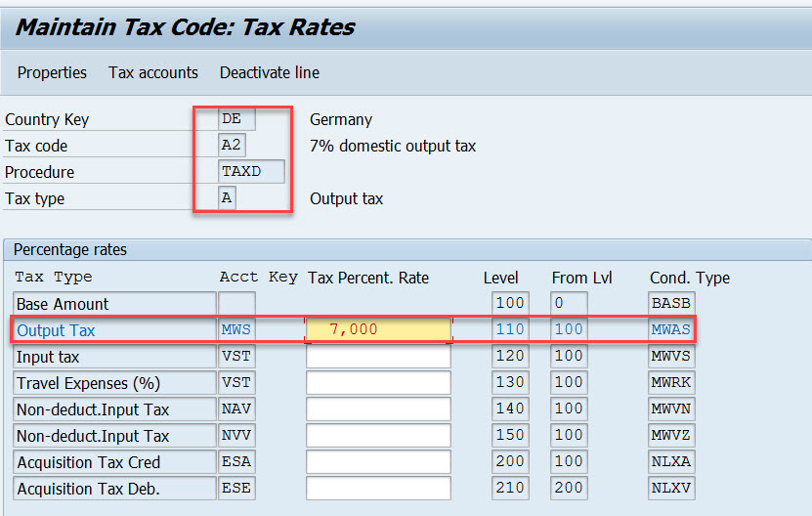Click the Acquisition Tax Deb. rate field
The image size is (812, 516).
(379, 489)
